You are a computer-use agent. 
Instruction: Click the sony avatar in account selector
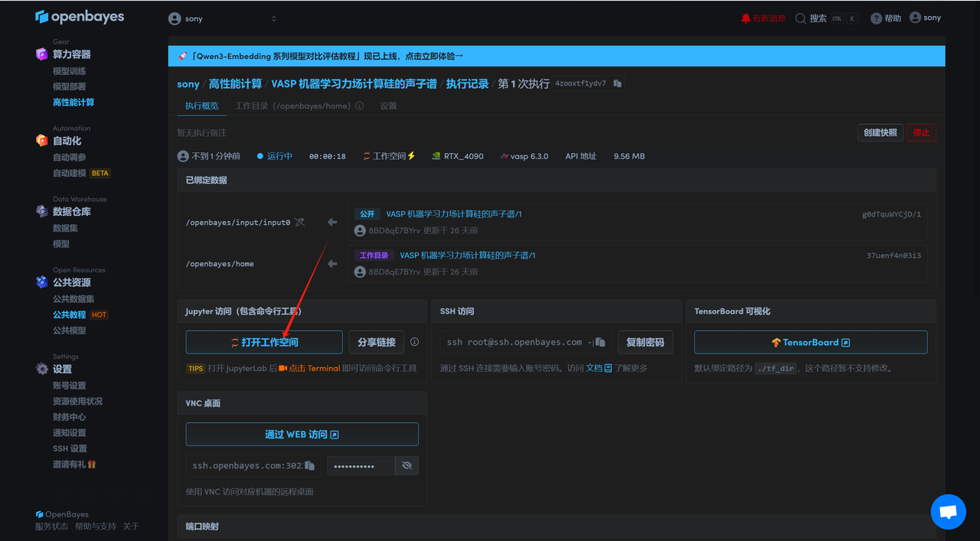(175, 18)
